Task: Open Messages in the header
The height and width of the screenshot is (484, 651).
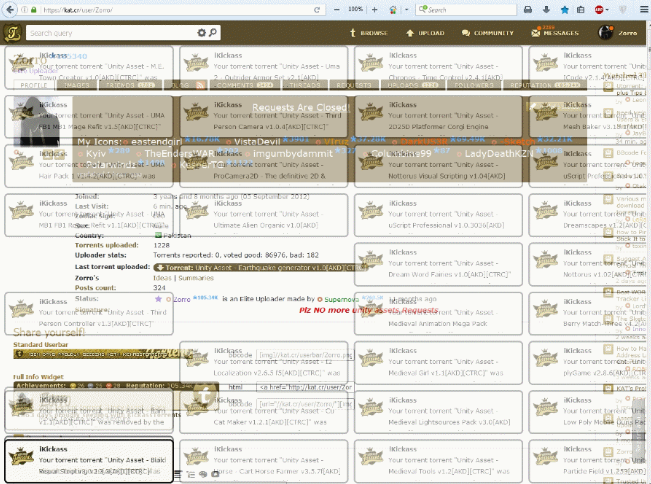Action: click(555, 32)
